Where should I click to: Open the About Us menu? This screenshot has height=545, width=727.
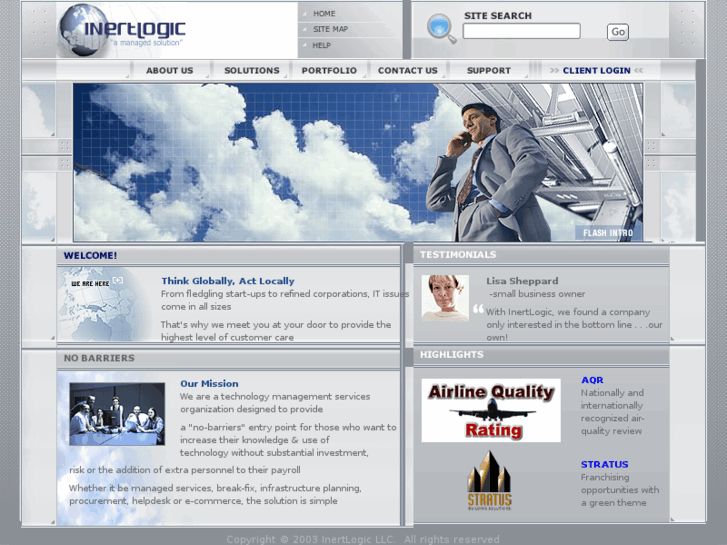point(169,70)
